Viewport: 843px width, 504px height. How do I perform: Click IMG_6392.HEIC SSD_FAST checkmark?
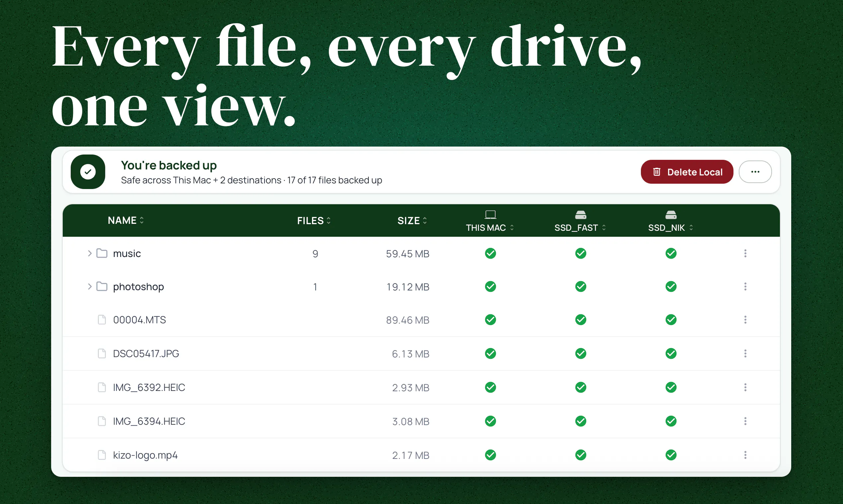click(x=580, y=388)
